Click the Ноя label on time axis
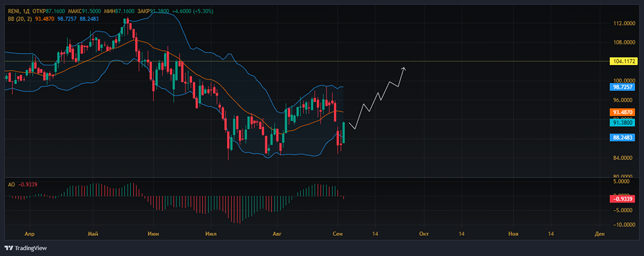 click(513, 234)
